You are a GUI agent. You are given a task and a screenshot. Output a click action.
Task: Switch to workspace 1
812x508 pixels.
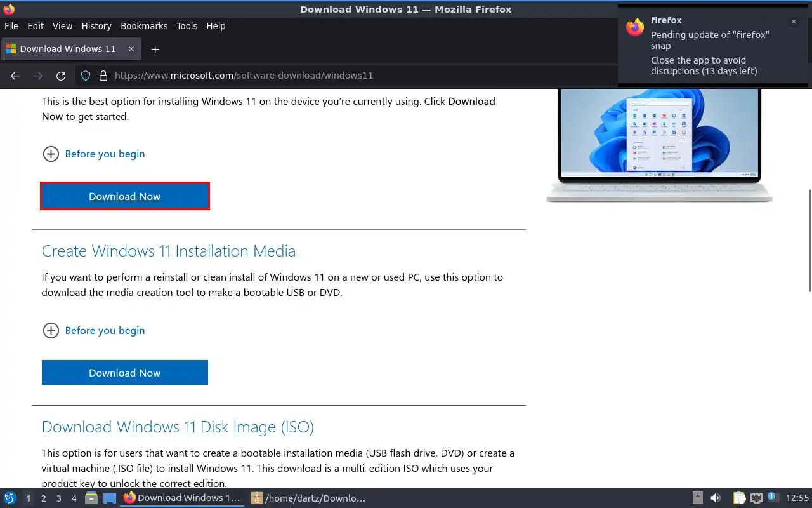(x=28, y=498)
